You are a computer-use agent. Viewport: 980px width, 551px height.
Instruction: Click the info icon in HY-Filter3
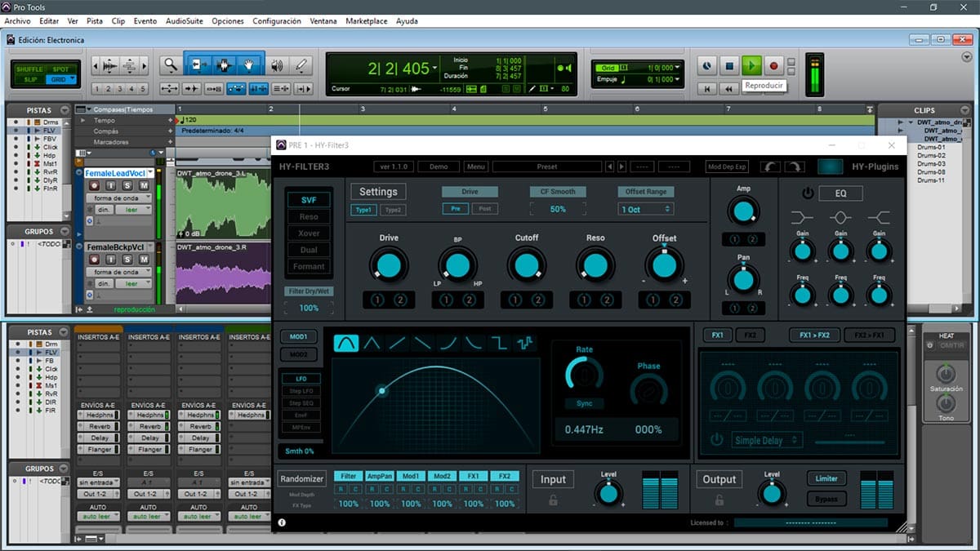282,522
